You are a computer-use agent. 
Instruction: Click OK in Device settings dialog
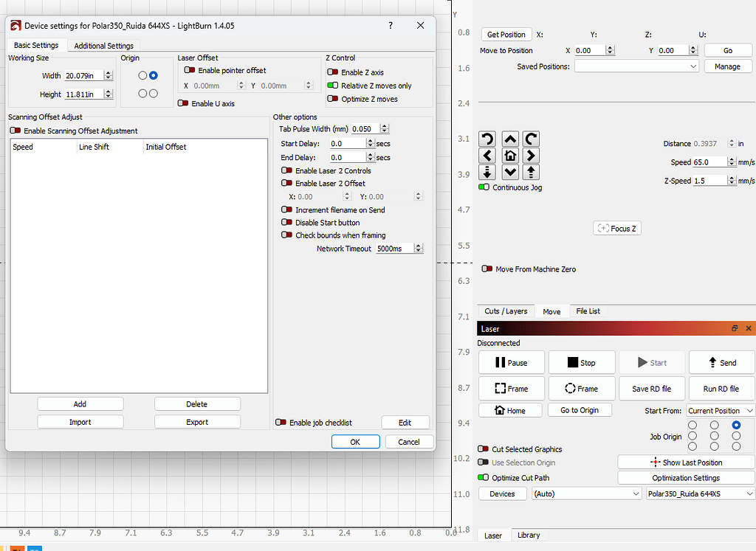tap(355, 442)
